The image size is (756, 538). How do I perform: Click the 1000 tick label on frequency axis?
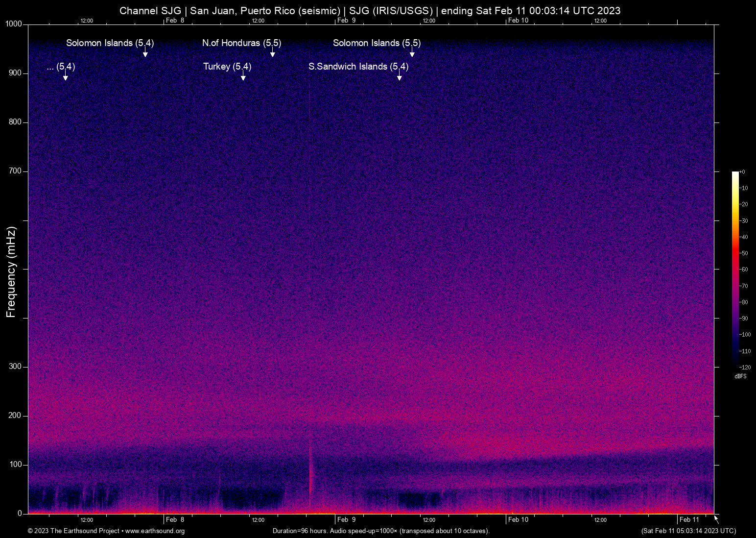[x=13, y=24]
